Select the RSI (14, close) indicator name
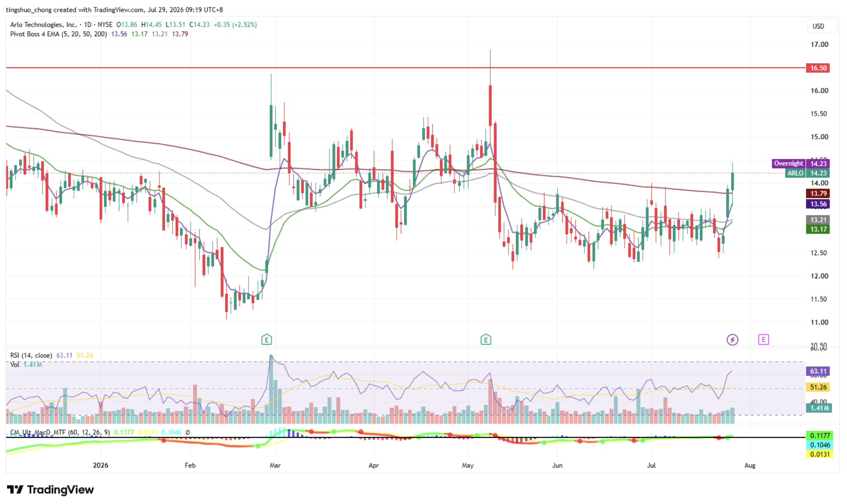Viewport: 847px width, 504px height. [x=31, y=355]
